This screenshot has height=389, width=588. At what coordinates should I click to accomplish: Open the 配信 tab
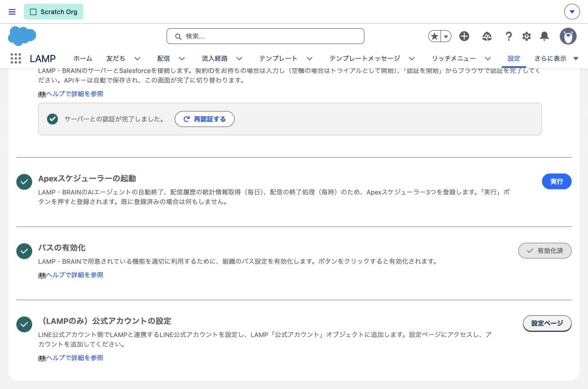pyautogui.click(x=163, y=58)
